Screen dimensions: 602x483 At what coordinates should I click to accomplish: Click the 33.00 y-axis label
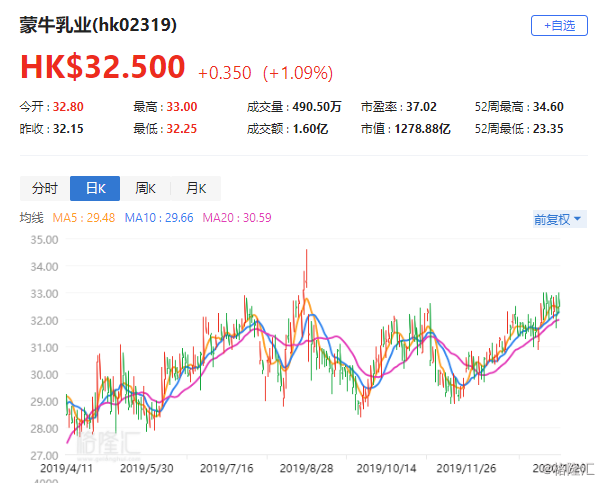pos(45,294)
